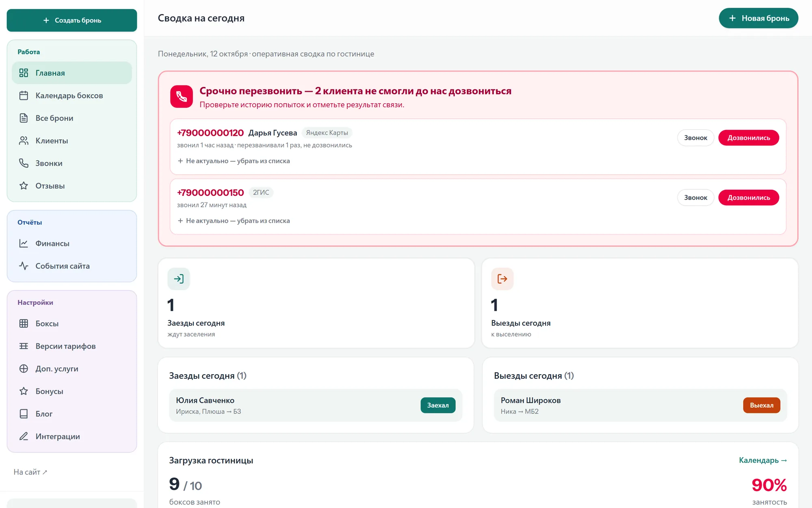Remove Дарья Гусева via Не актуально
This screenshot has height=508, width=812.
click(233, 161)
